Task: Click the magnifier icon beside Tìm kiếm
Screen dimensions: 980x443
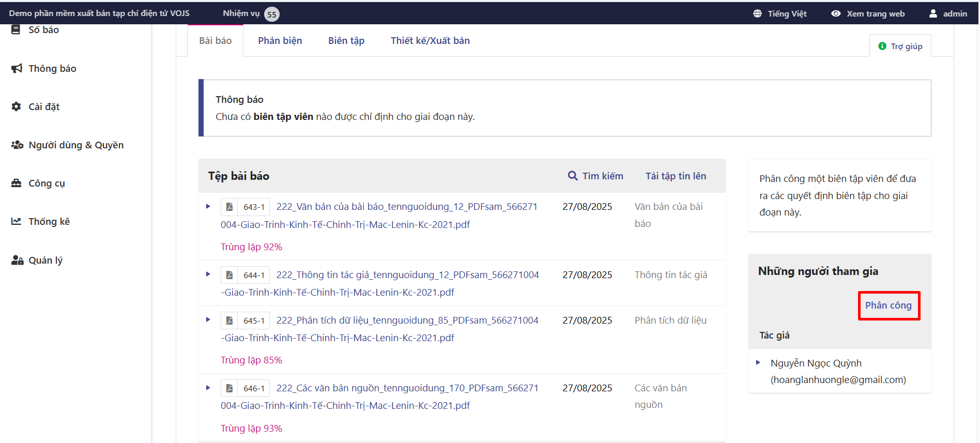Action: (x=572, y=176)
